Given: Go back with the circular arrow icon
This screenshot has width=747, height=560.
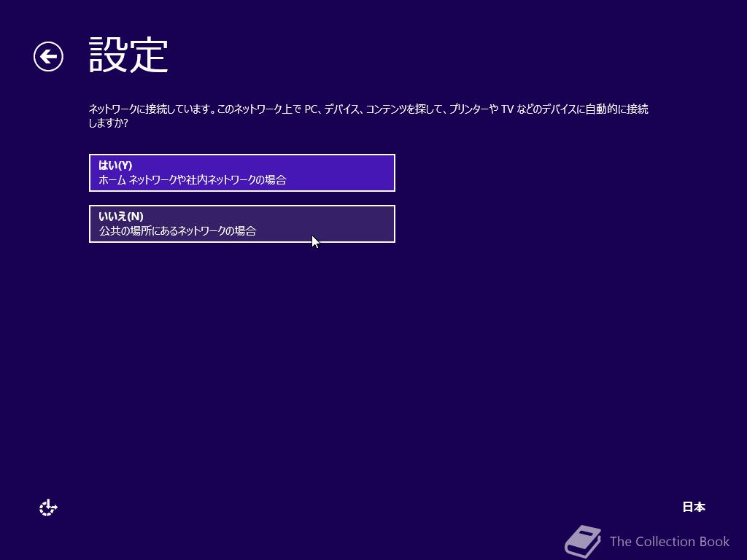Looking at the screenshot, I should [x=48, y=57].
